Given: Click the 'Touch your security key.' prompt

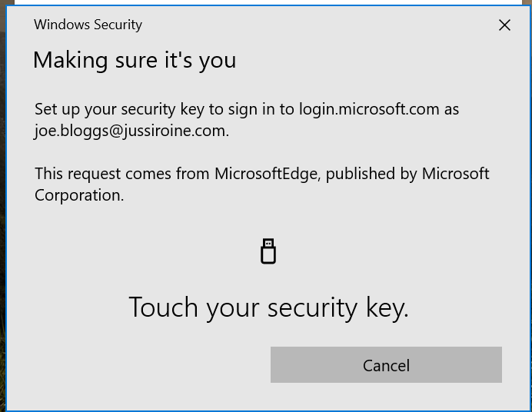Looking at the screenshot, I should [269, 307].
